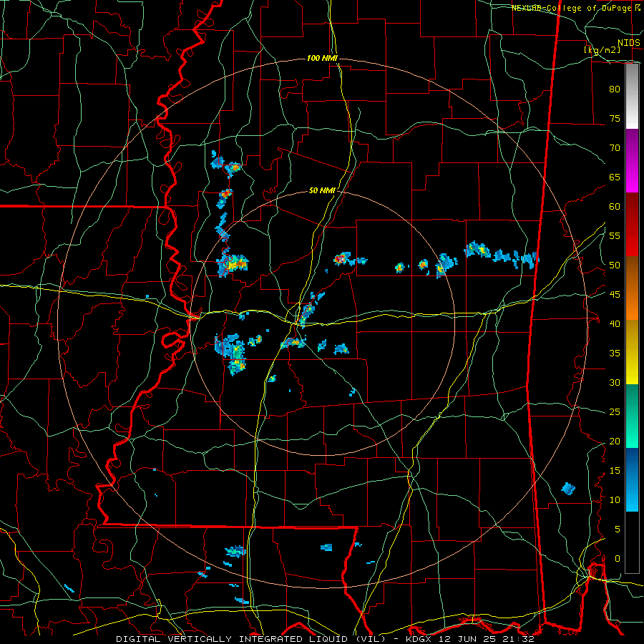Click the 10 value on the scale

click(x=615, y=500)
